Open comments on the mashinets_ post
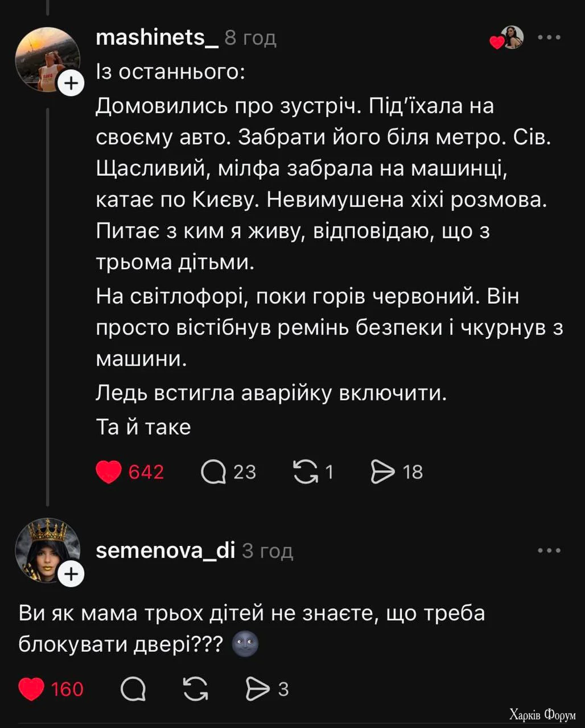This screenshot has width=585, height=728. 213,472
